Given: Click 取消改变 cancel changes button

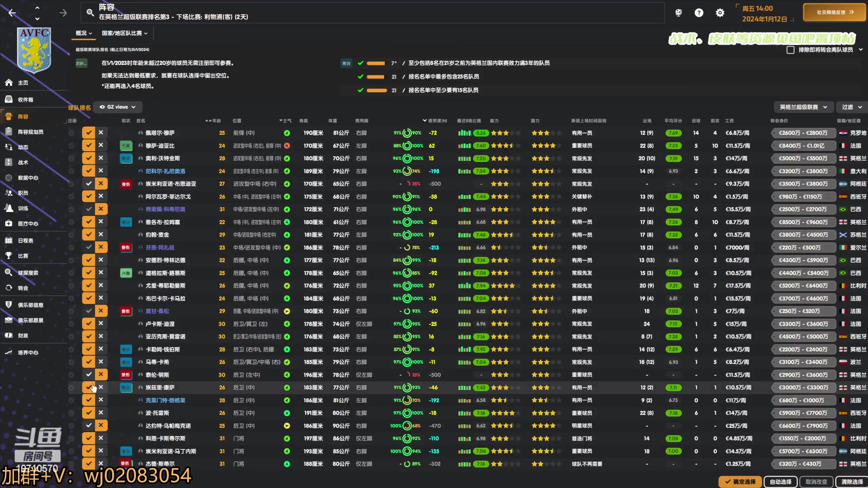Looking at the screenshot, I should [x=816, y=482].
